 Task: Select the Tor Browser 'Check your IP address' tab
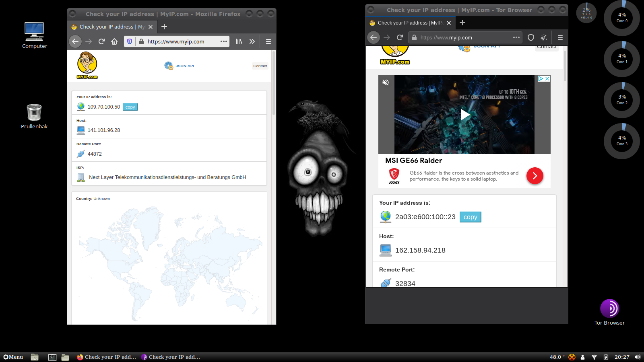[411, 23]
